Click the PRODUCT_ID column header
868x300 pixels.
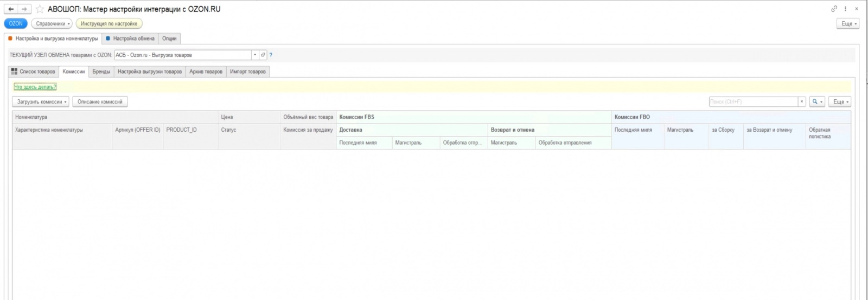pyautogui.click(x=191, y=136)
